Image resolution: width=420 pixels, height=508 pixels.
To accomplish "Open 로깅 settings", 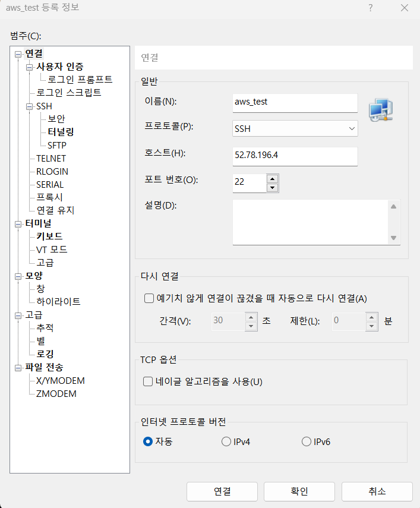I will [45, 354].
